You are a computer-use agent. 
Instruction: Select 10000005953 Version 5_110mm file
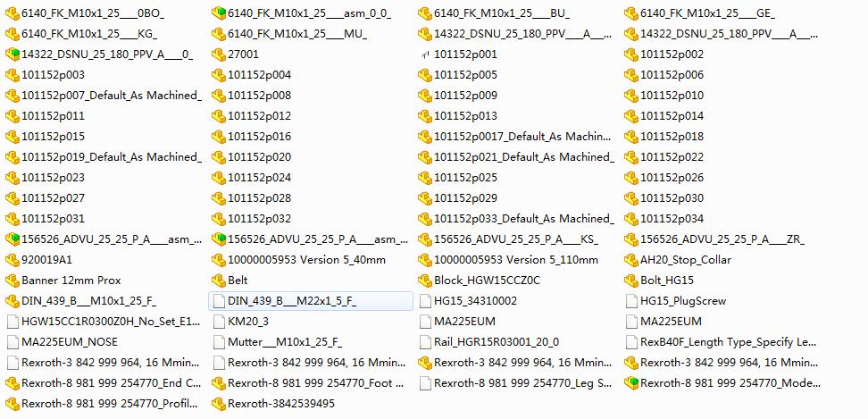tap(516, 260)
